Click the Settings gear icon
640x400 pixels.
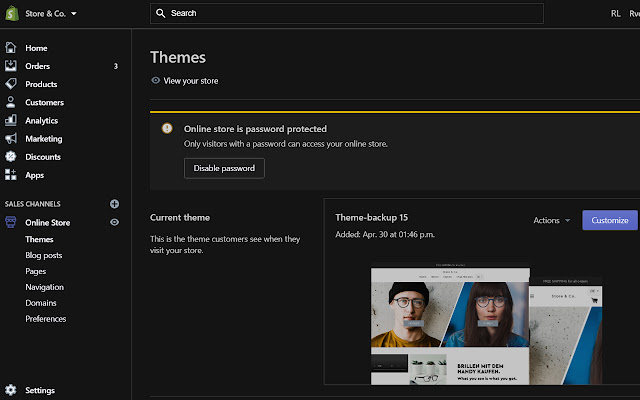tap(11, 390)
